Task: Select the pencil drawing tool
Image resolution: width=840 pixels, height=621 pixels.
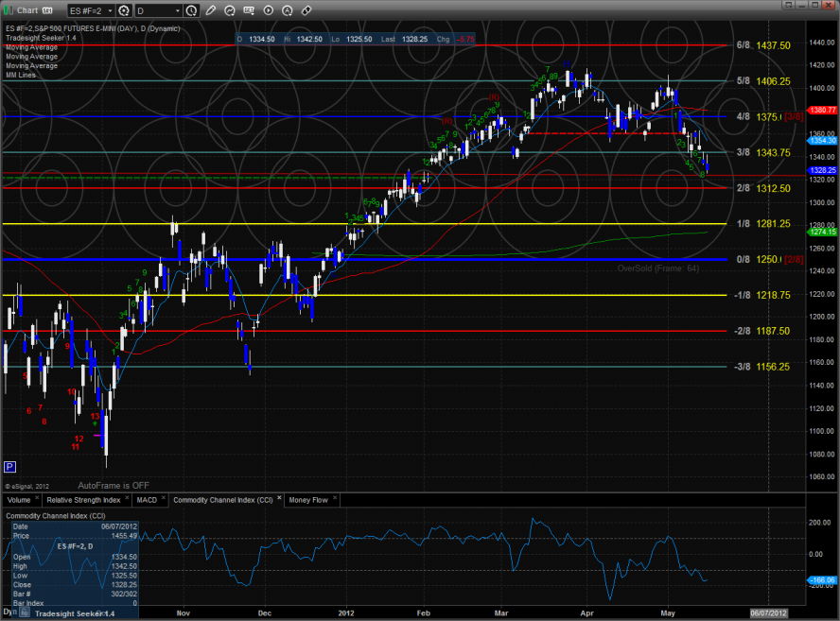Action: 210,11
